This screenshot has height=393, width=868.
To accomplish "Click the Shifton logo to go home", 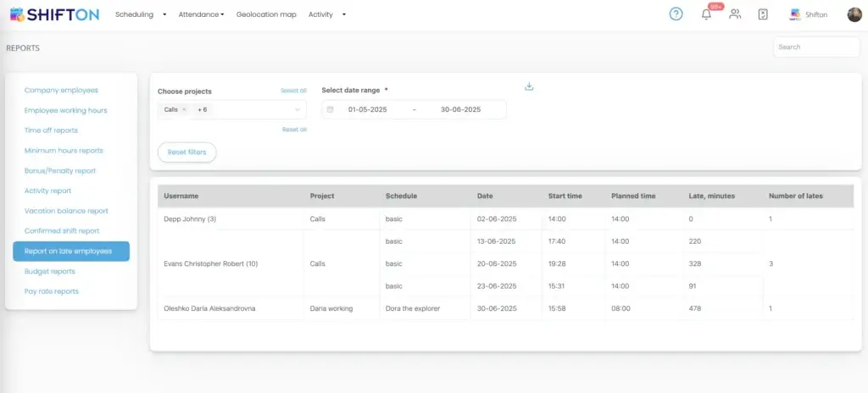I will (54, 14).
